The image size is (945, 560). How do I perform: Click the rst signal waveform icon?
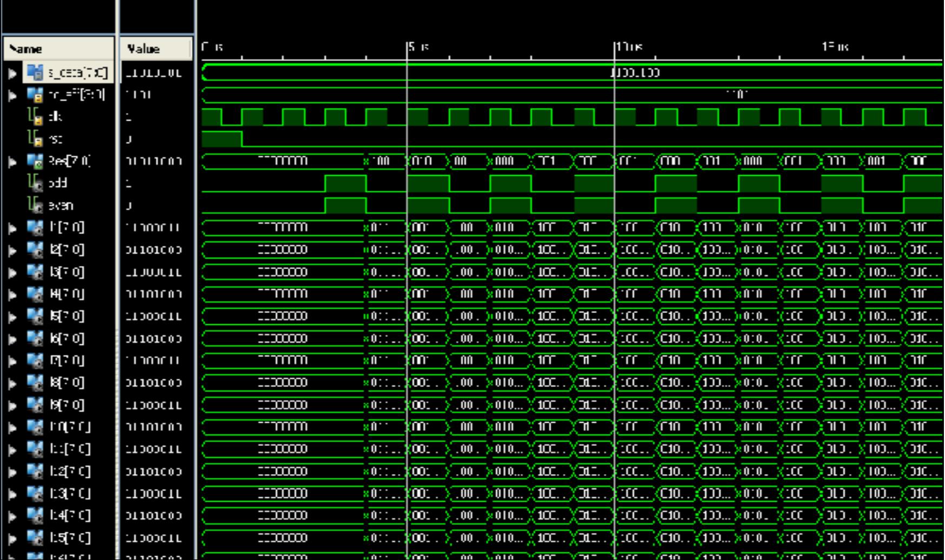(35, 139)
